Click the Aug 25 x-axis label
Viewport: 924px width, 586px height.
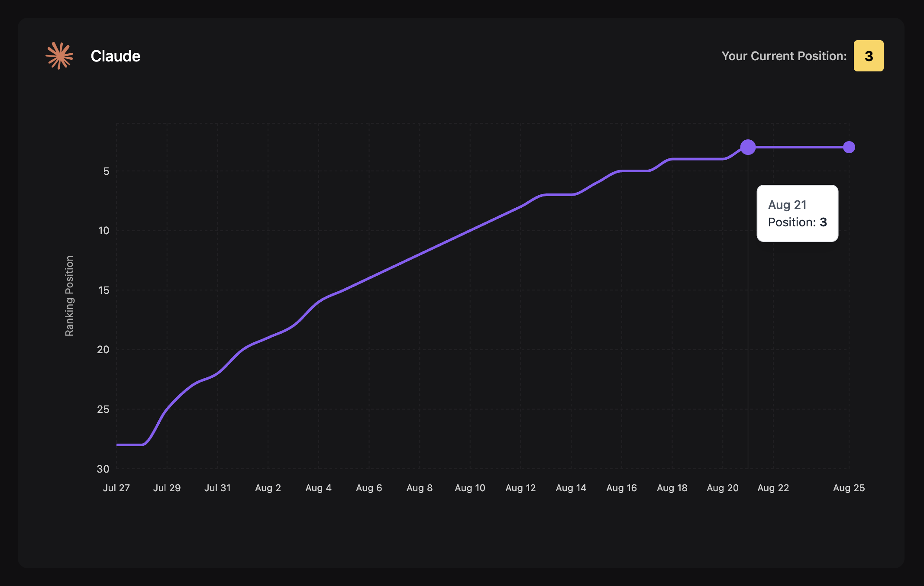point(849,488)
